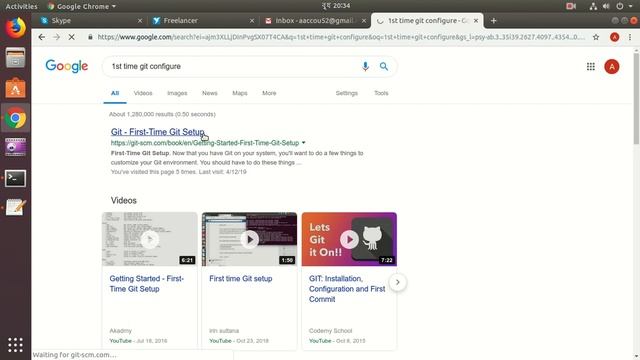Show next videos with carousel arrow
Viewport: 640px width, 360px height.
pyautogui.click(x=398, y=282)
